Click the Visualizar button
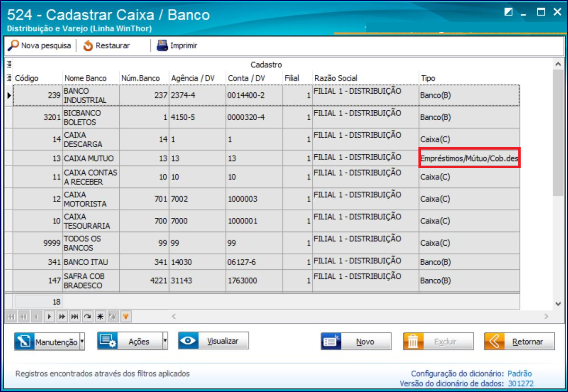Screen dimensions: 568x392 pos(213,341)
